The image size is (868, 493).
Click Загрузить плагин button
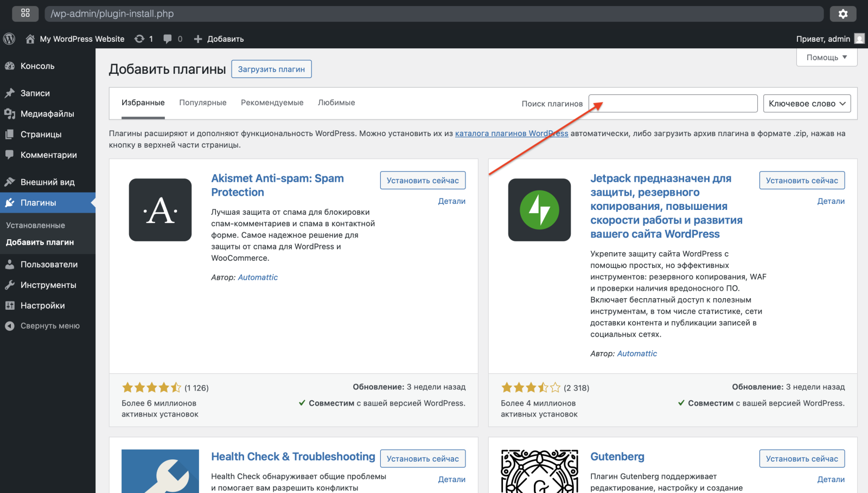[271, 69]
